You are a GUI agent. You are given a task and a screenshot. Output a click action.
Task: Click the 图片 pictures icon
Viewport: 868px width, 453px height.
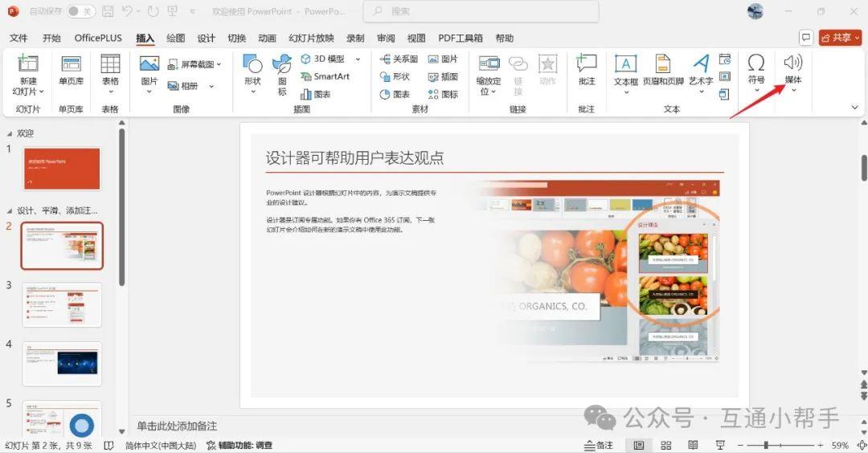pyautogui.click(x=149, y=64)
